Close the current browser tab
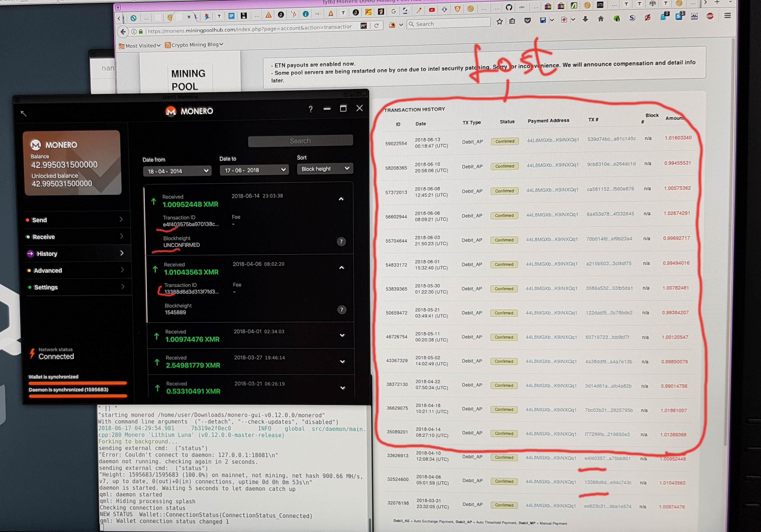 189,17
